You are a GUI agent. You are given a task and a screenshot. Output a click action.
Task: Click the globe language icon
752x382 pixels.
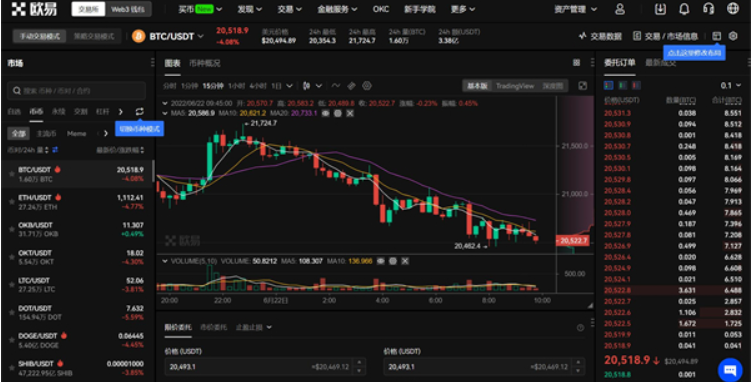click(x=733, y=9)
